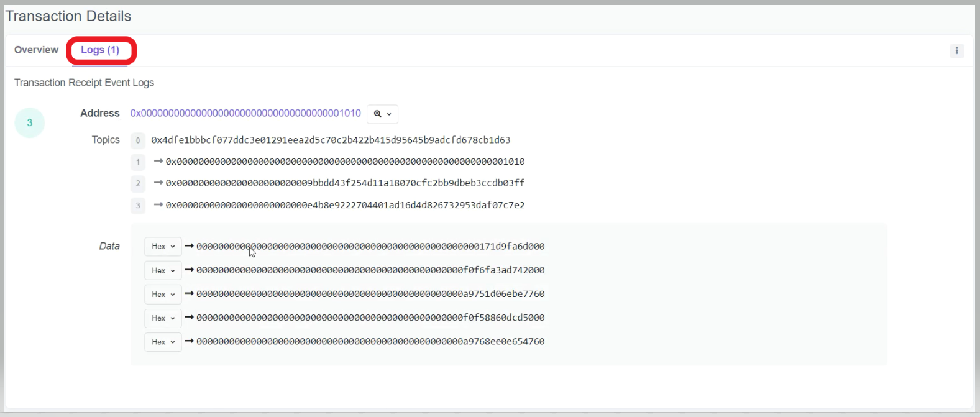Click the arrow before data value ending 171d9fa6d000

pos(190,246)
